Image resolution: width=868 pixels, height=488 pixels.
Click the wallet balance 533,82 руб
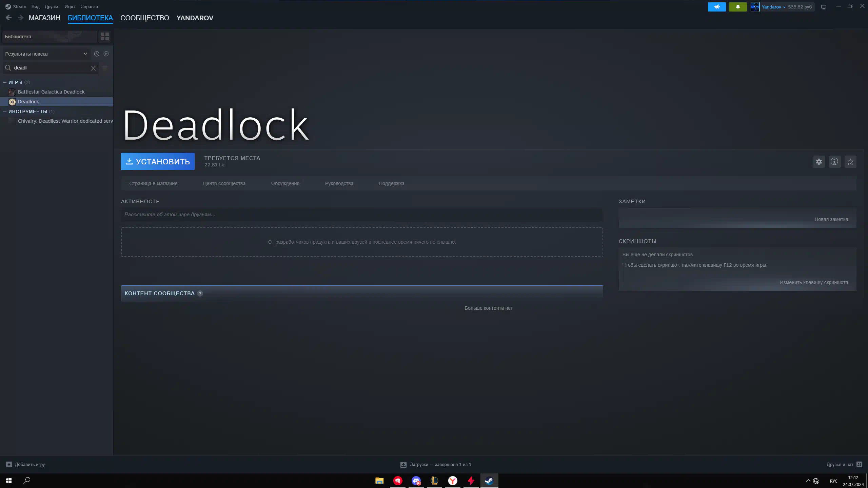(800, 7)
